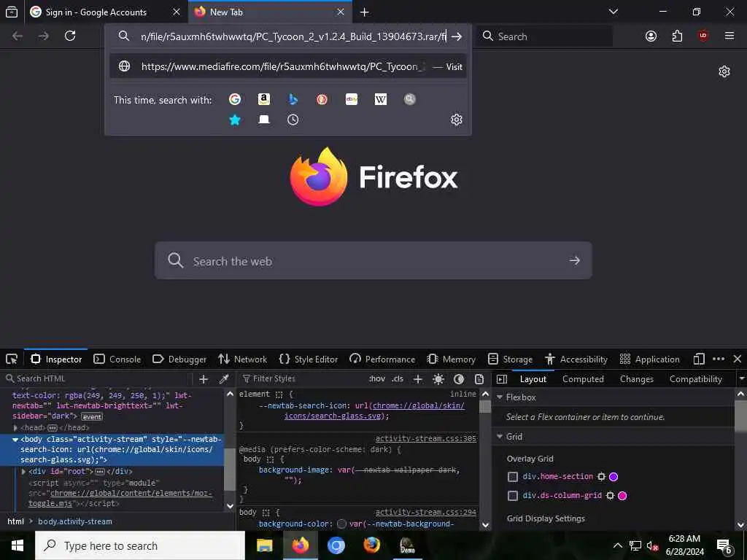Select the Sign in - Google Accounts tab
This screenshot has width=747, height=560.
tap(106, 12)
